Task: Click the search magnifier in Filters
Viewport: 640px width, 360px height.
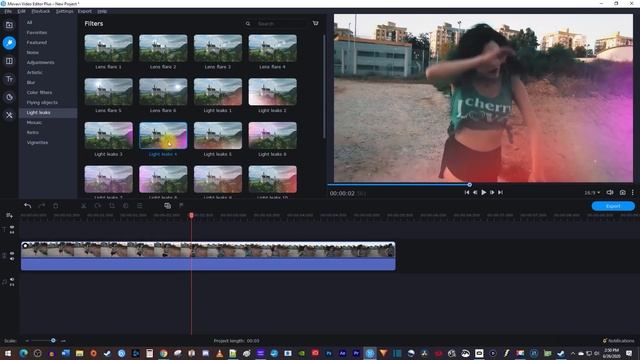Action: (248, 24)
